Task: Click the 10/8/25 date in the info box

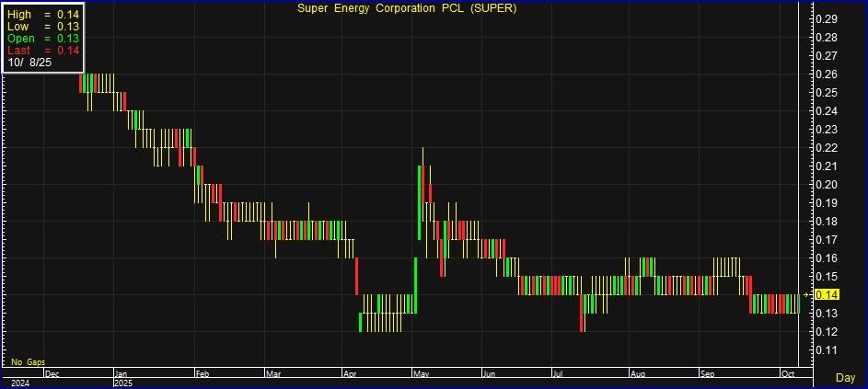Action: (30, 63)
